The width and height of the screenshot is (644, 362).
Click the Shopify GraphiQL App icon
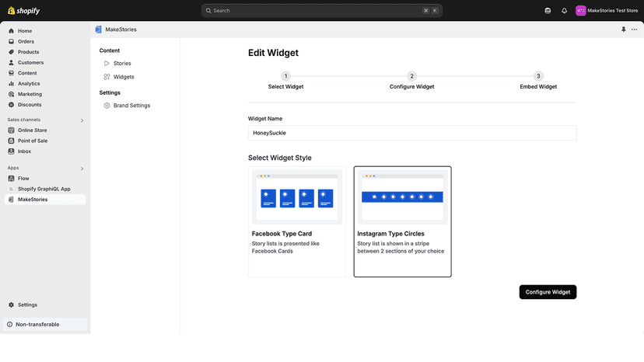click(11, 189)
